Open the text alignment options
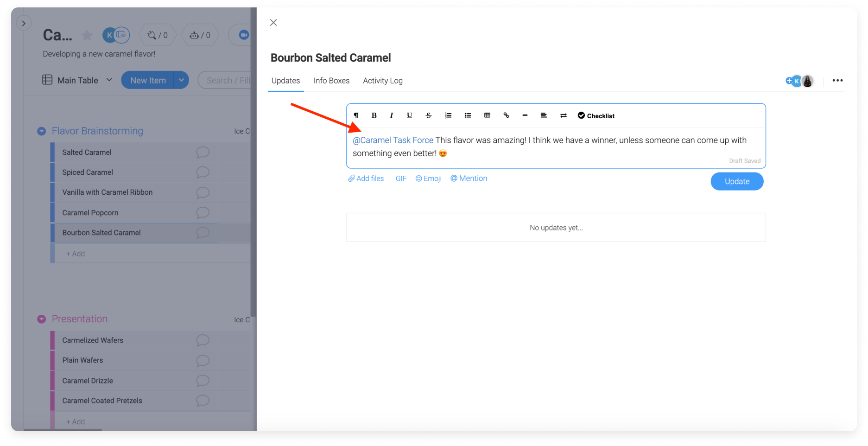The image size is (868, 446). pyautogui.click(x=544, y=115)
